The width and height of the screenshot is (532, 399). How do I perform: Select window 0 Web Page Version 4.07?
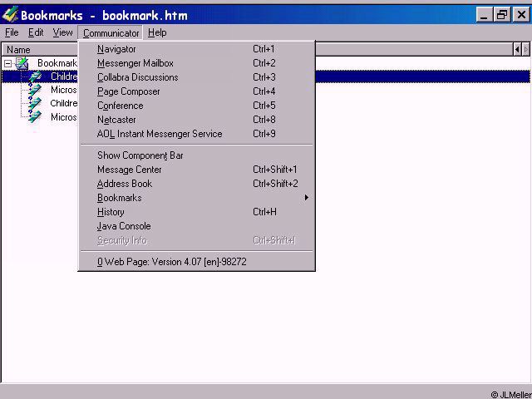tap(196, 262)
